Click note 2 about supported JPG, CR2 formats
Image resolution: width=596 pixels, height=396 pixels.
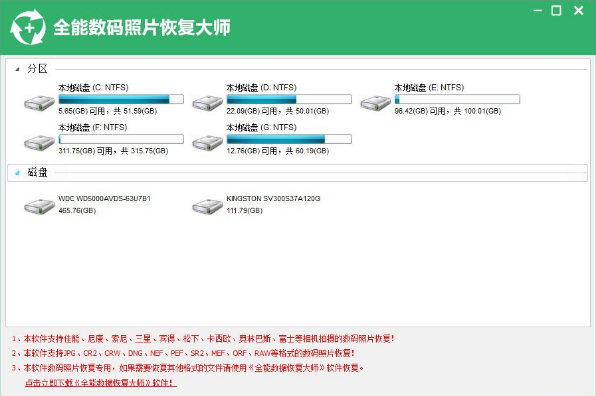tap(183, 353)
